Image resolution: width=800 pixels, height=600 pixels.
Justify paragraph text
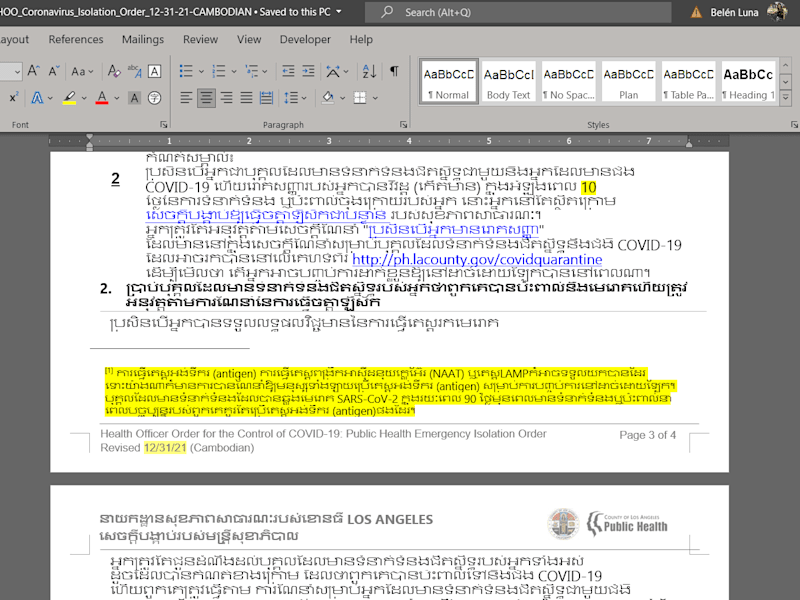point(246,97)
